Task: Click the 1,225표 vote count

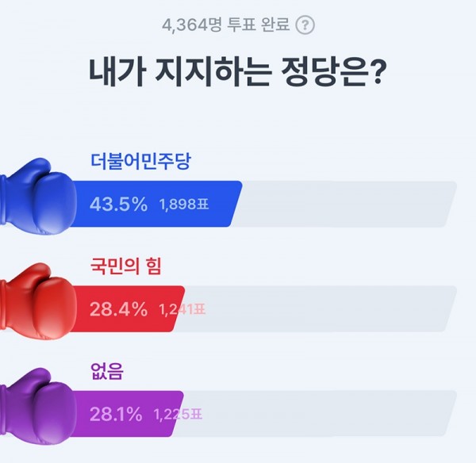Action: (x=179, y=414)
